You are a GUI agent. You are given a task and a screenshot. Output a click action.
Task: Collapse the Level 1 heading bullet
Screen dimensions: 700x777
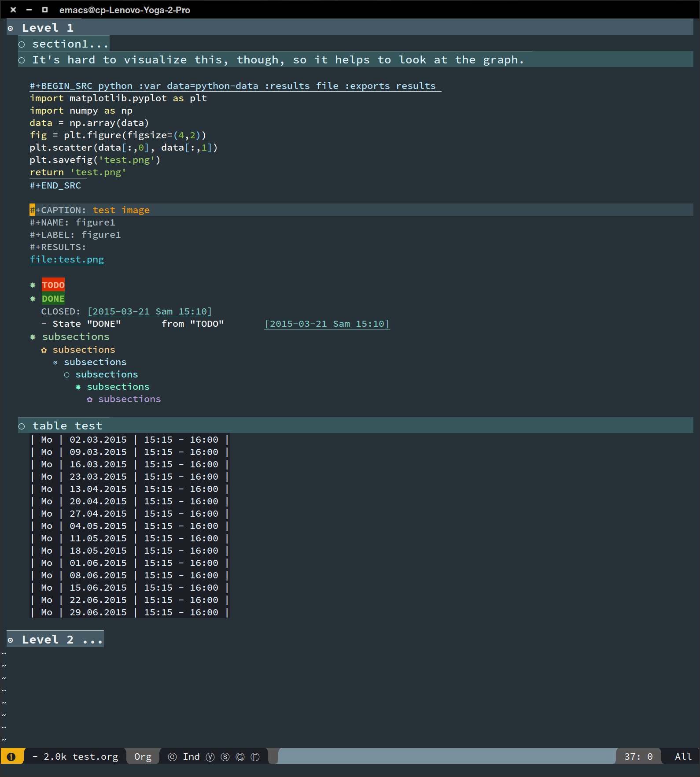[x=11, y=29]
